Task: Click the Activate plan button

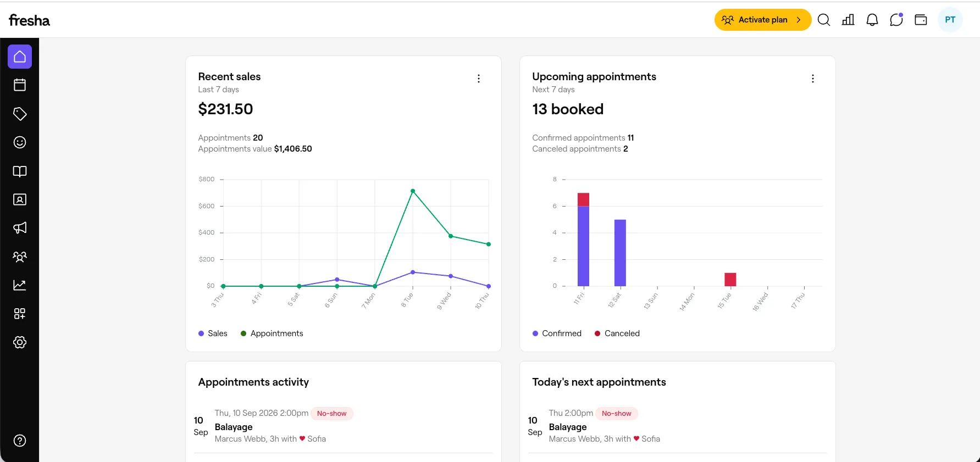Action: point(763,20)
